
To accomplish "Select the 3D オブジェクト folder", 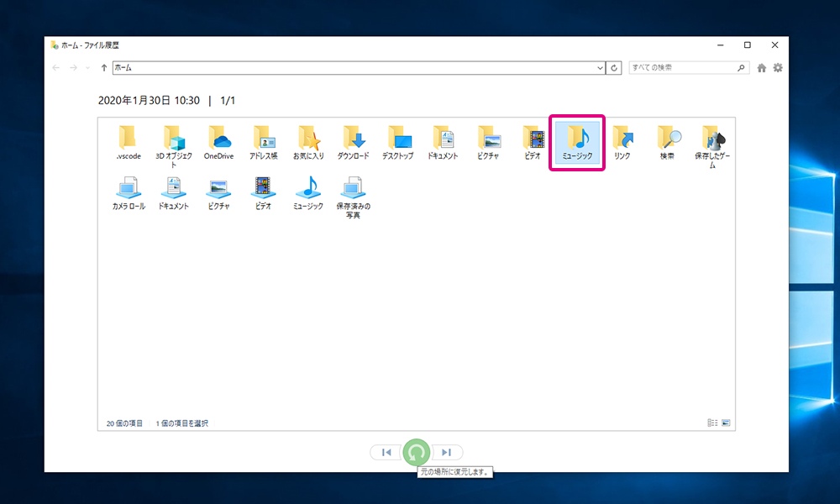I will coord(173,144).
